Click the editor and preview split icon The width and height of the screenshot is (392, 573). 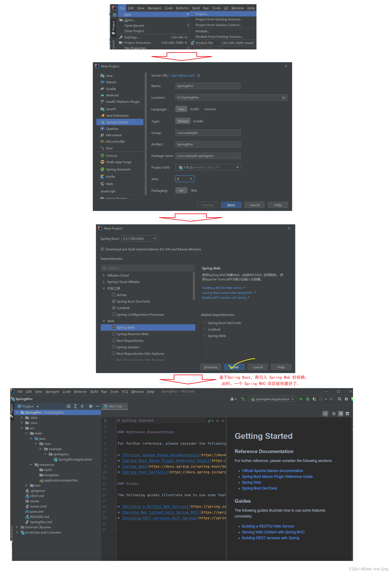coord(340,414)
